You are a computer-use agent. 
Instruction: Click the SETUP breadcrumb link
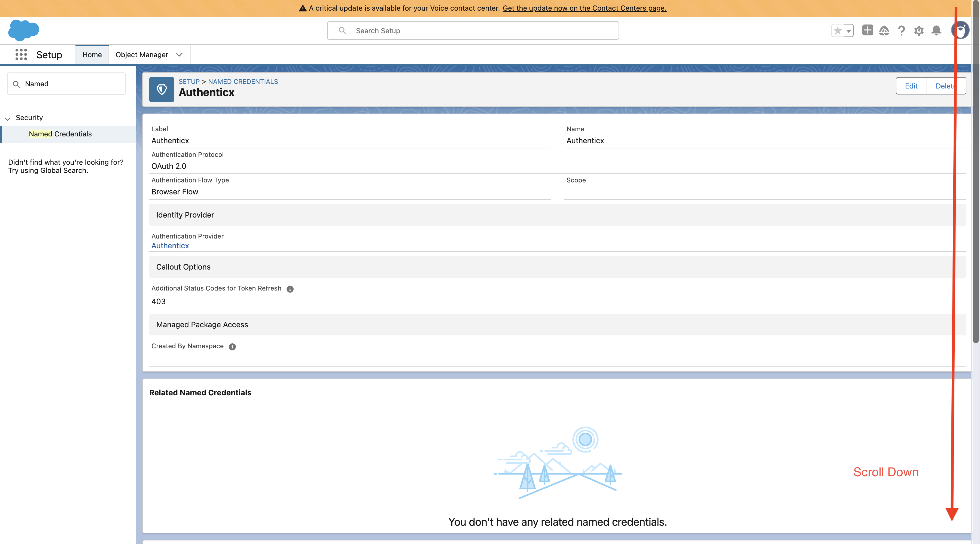[x=189, y=81]
